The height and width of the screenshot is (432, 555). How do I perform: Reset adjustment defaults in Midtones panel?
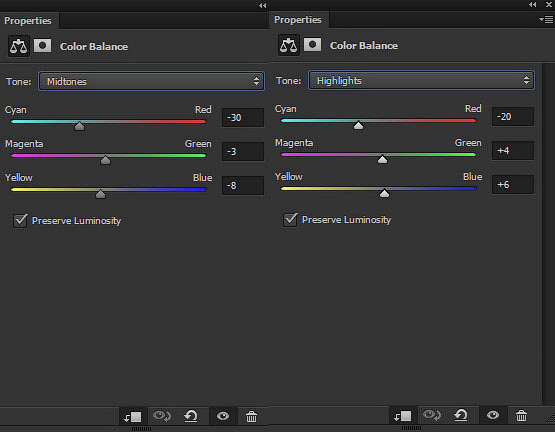(x=191, y=416)
